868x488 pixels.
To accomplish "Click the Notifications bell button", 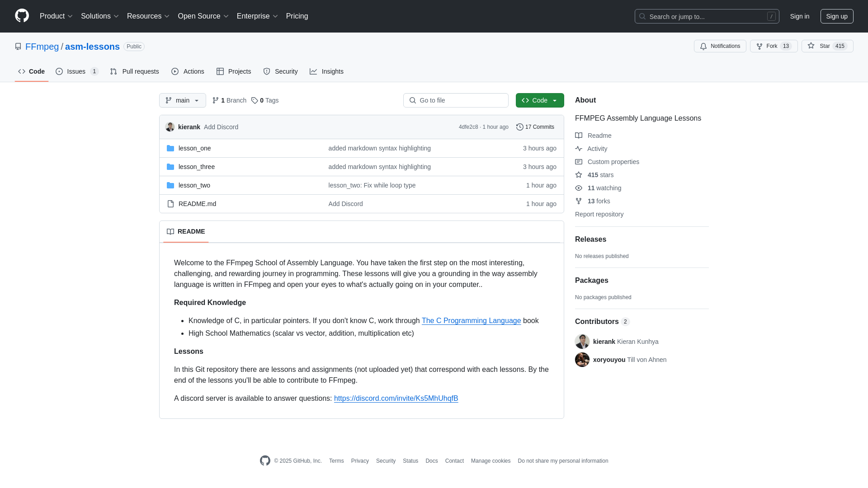I will 720,46.
